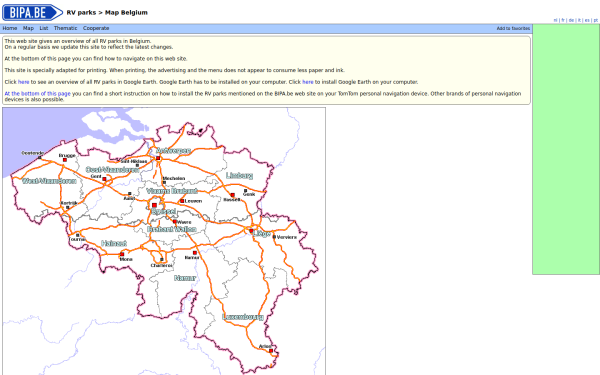The width and height of the screenshot is (600, 375).
Task: Click the Wavre red city marker
Action: point(174,222)
